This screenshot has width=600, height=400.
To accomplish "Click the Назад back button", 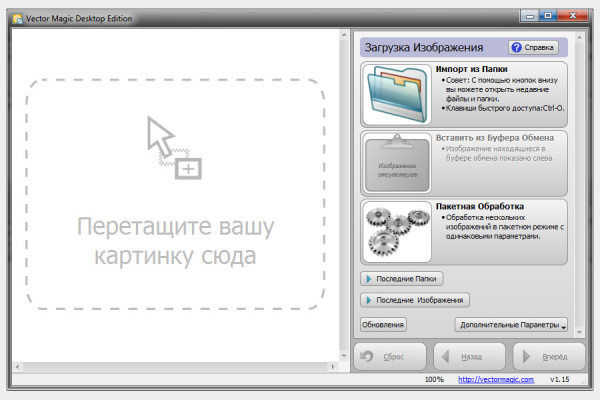I will [x=469, y=356].
